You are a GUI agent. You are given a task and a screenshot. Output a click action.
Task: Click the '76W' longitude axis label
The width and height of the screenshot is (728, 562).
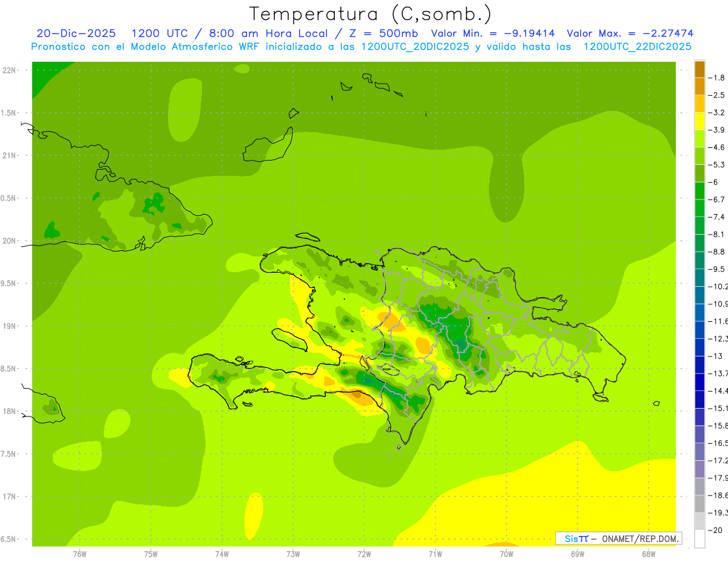(x=79, y=554)
